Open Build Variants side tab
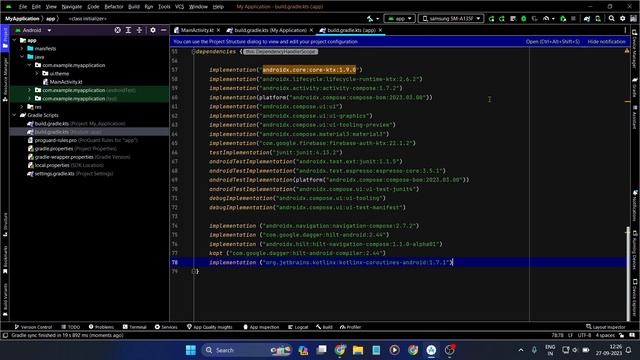Screen dimensions: 640x360 coord(5,300)
